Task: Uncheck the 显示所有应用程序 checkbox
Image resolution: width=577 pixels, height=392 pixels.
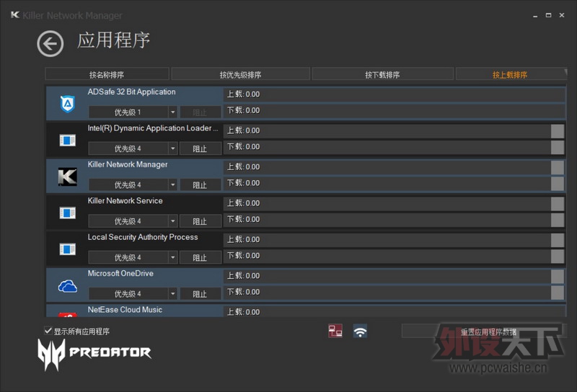Action: [x=48, y=330]
